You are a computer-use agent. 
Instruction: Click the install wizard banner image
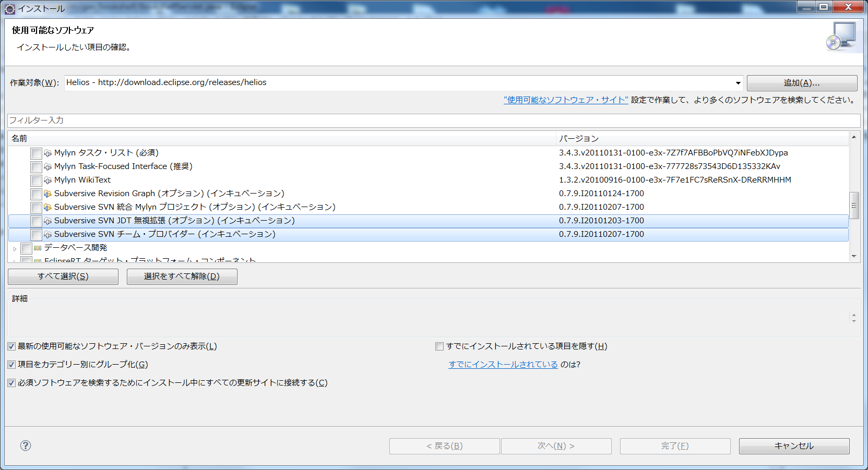click(841, 37)
